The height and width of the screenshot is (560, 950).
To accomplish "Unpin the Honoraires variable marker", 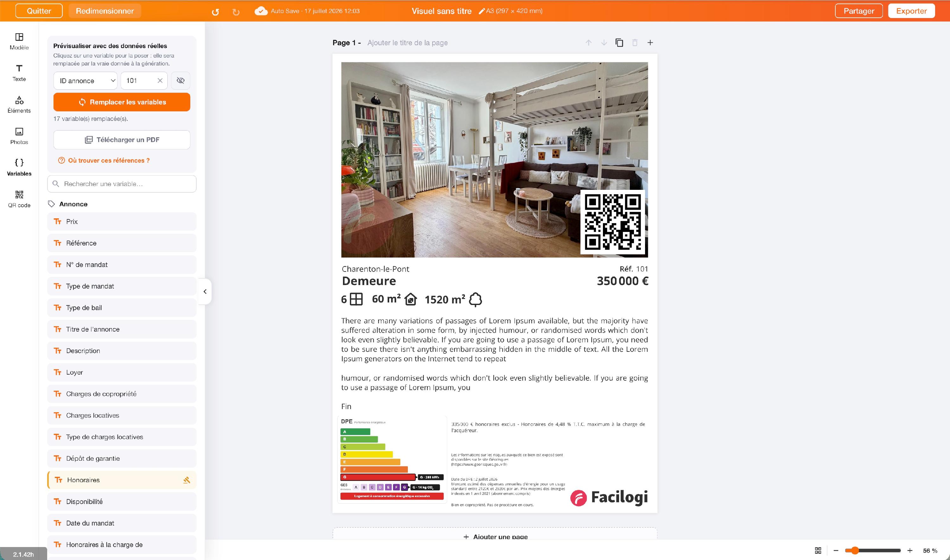I will pyautogui.click(x=187, y=480).
